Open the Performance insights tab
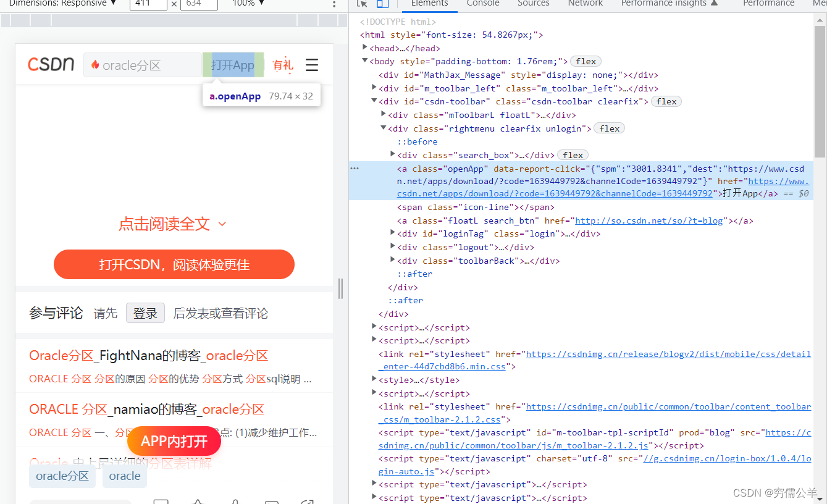Viewport: 827px width, 504px height. click(670, 4)
